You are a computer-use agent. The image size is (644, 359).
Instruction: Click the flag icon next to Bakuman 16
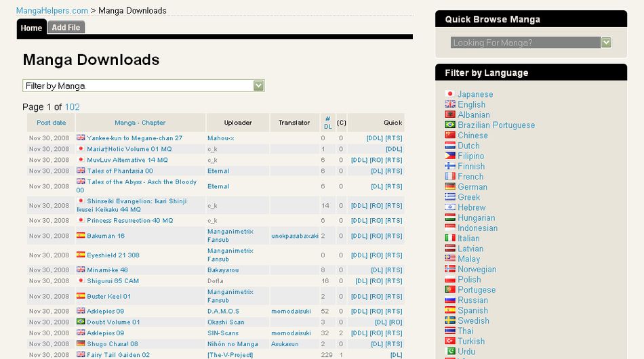pos(81,236)
